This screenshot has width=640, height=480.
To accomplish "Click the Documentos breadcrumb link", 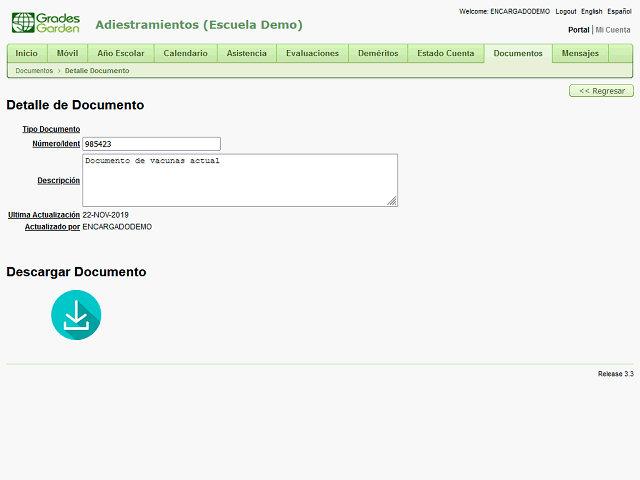I will (34, 71).
